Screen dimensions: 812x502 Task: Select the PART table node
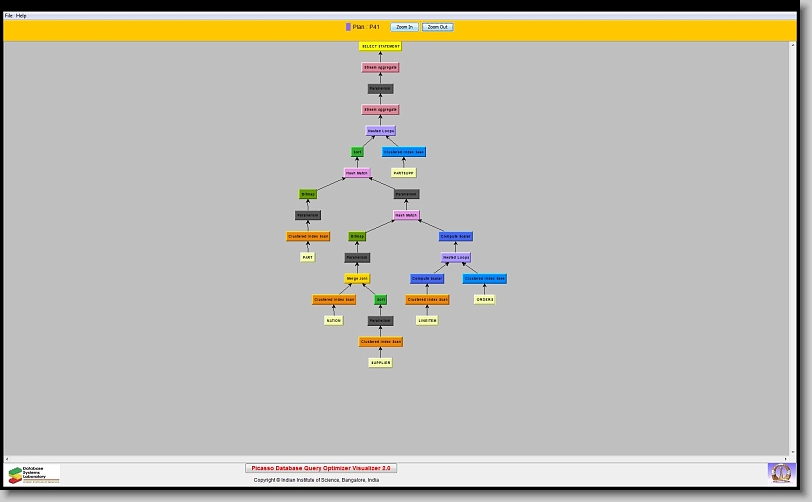click(x=308, y=257)
